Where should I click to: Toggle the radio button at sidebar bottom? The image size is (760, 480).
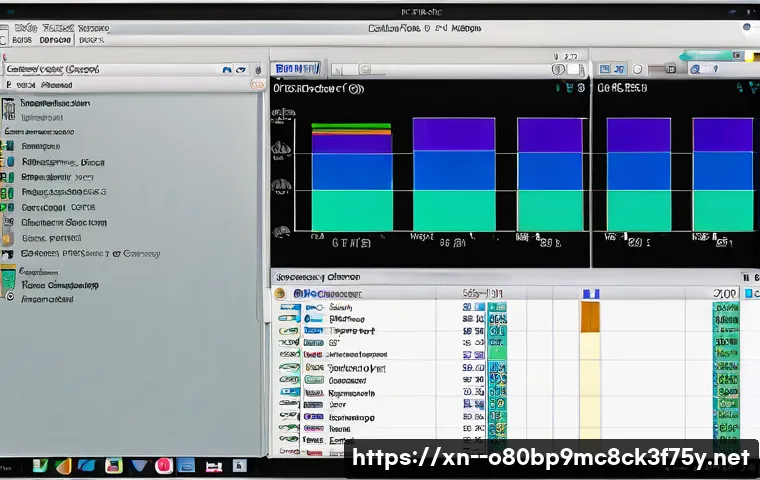(x=10, y=298)
